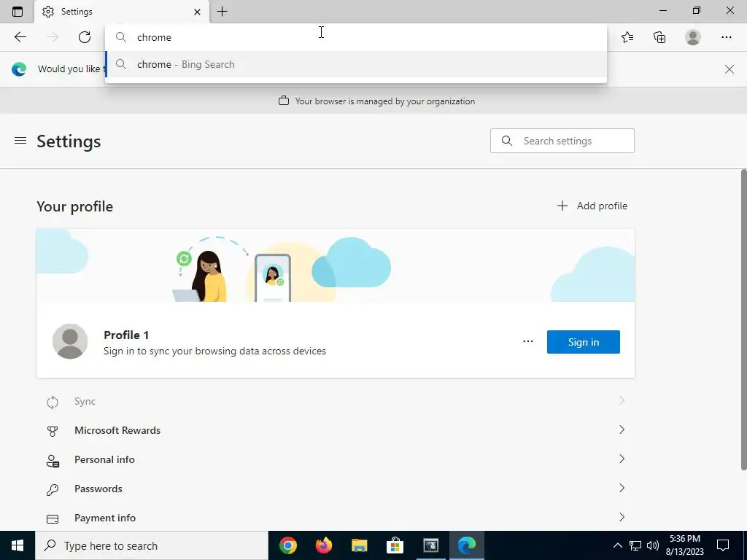Click the taskbar Type here to search box
747x560 pixels.
click(152, 545)
